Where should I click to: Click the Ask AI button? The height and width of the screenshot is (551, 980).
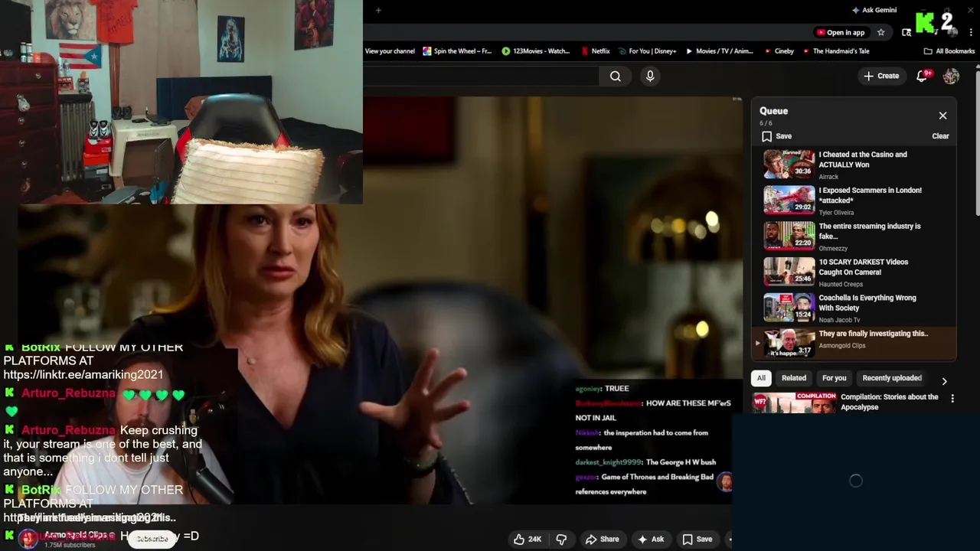(650, 540)
